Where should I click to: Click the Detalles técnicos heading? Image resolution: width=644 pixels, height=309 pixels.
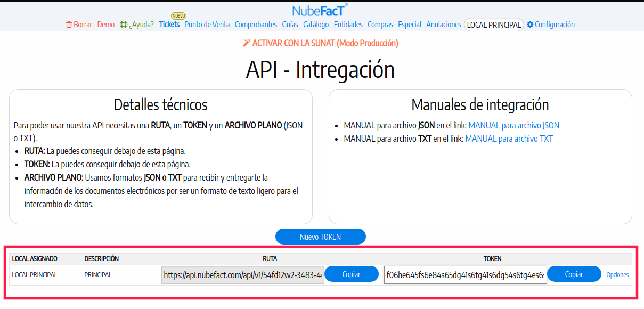(161, 104)
